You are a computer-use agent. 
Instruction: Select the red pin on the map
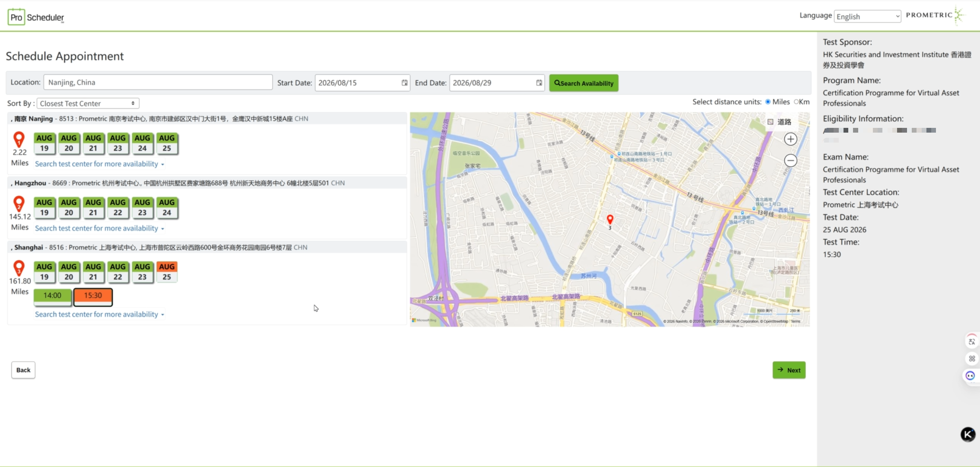tap(610, 220)
